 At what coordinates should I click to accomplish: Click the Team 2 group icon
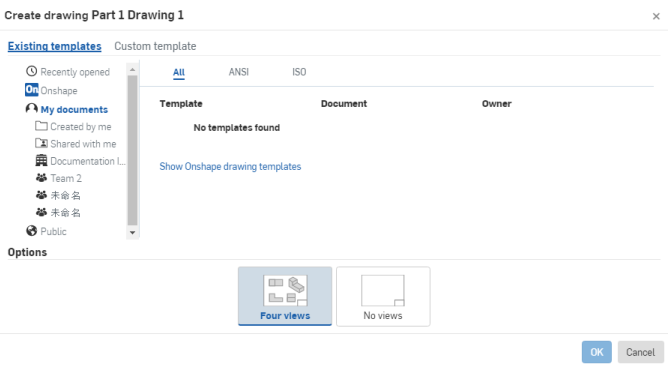point(41,178)
